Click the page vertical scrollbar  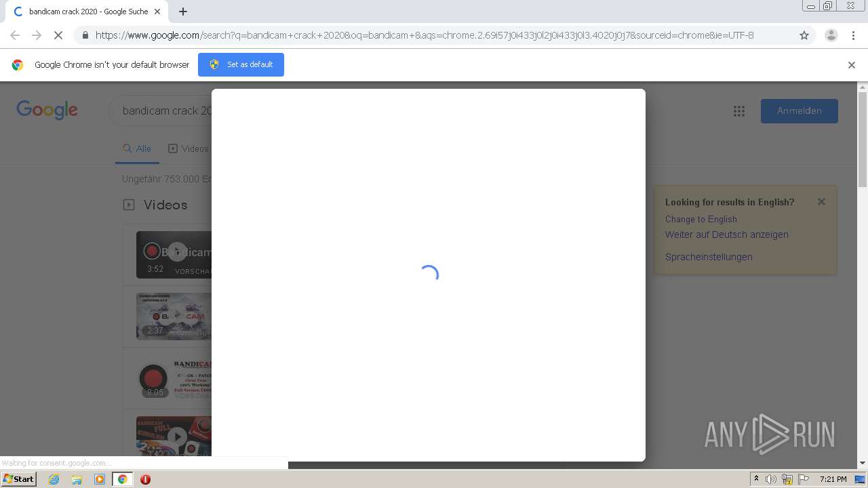[863, 139]
